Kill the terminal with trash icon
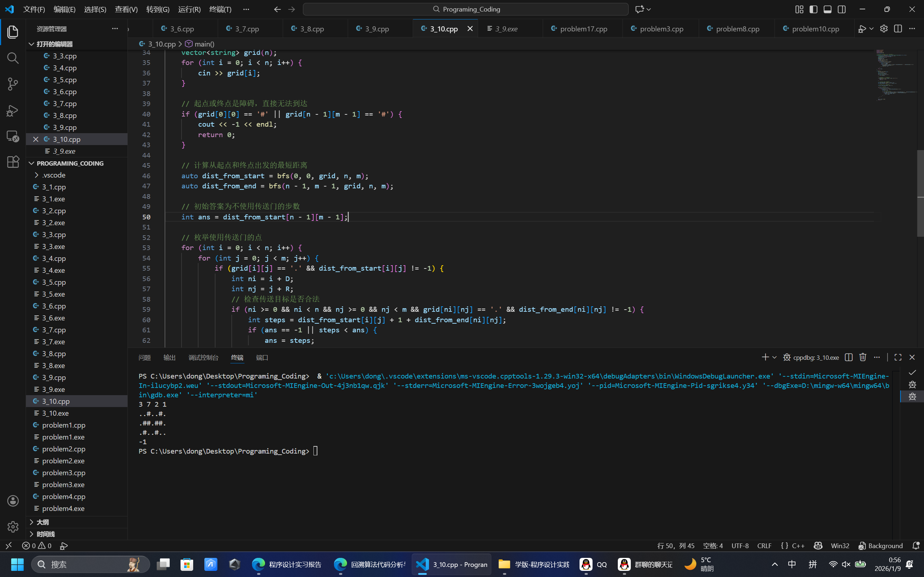 pyautogui.click(x=863, y=357)
